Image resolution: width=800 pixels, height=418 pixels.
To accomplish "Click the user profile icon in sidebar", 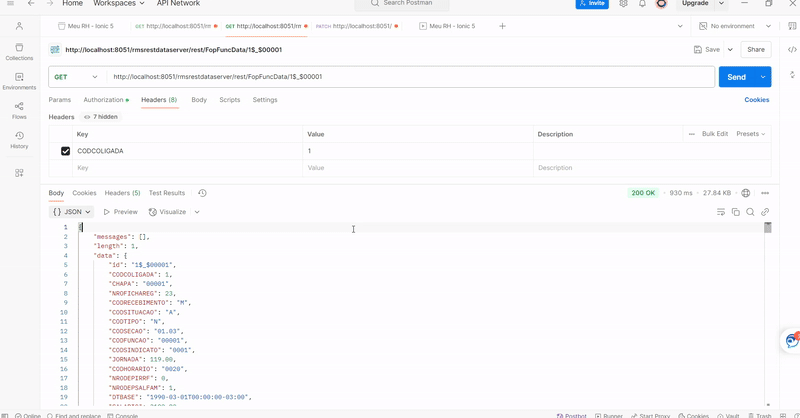I will click(x=19, y=26).
